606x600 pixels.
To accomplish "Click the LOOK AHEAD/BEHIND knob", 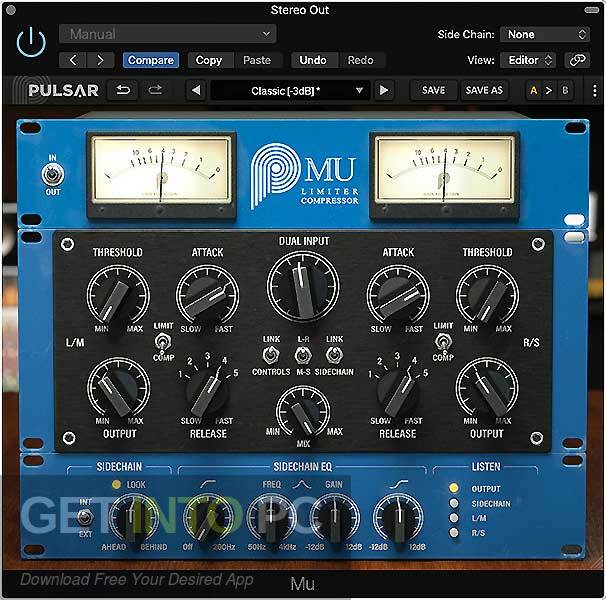I will [134, 518].
